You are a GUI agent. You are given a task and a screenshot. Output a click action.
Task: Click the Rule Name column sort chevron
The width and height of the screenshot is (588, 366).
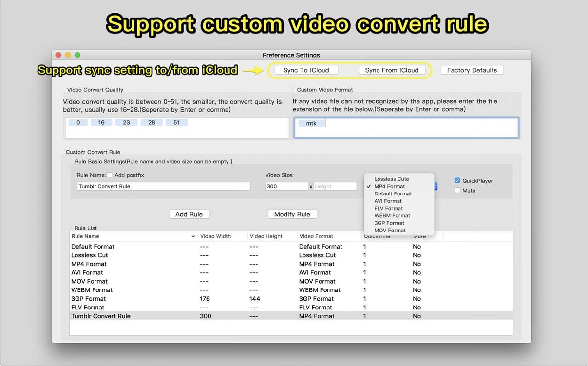[x=193, y=237]
